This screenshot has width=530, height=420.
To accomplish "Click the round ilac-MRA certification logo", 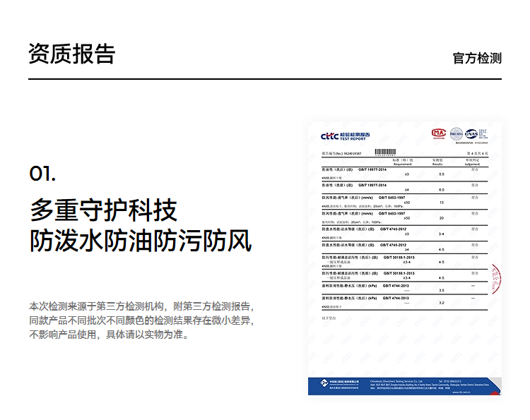I will point(457,133).
